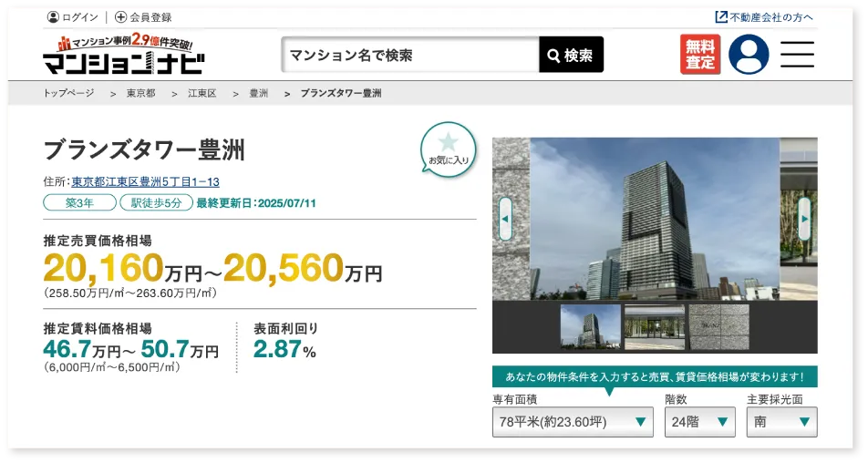Click the 築3年 tag

click(79, 203)
